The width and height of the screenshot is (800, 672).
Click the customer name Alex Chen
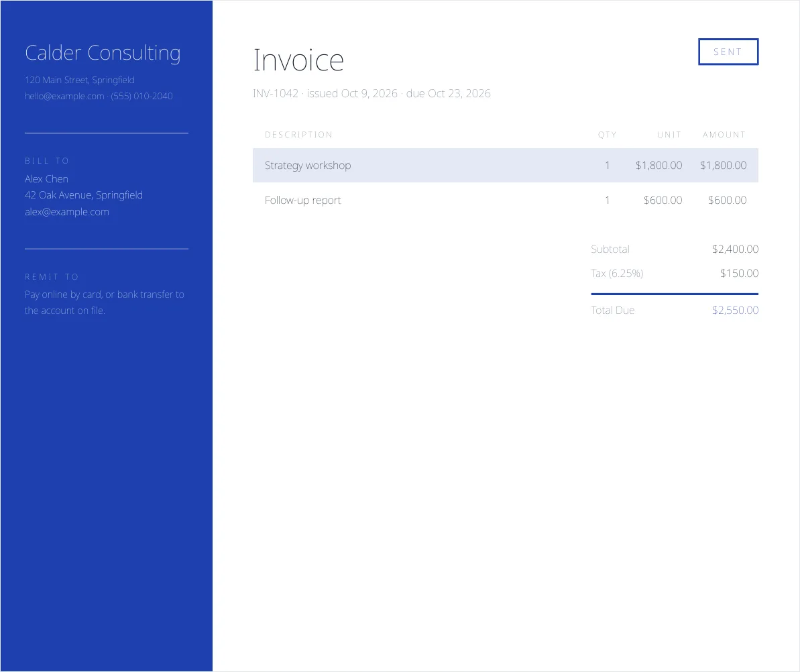[x=46, y=178]
